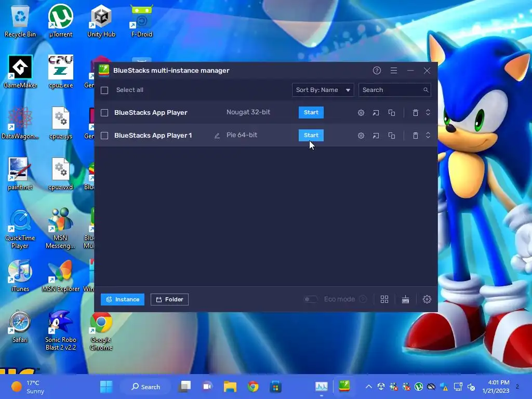Image resolution: width=532 pixels, height=399 pixels.
Task: Open the clock showing 4:01 PM
Action: tap(496, 387)
